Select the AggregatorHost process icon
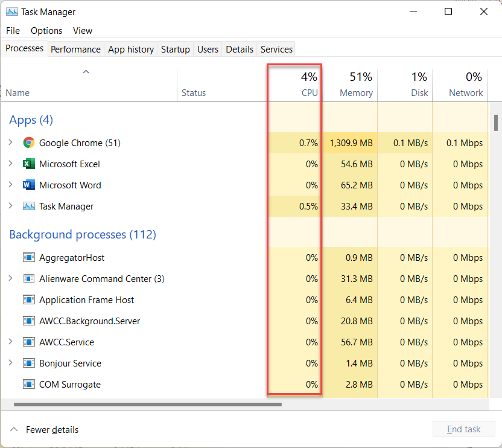Screen dimensions: 502x448 pyautogui.click(x=28, y=258)
